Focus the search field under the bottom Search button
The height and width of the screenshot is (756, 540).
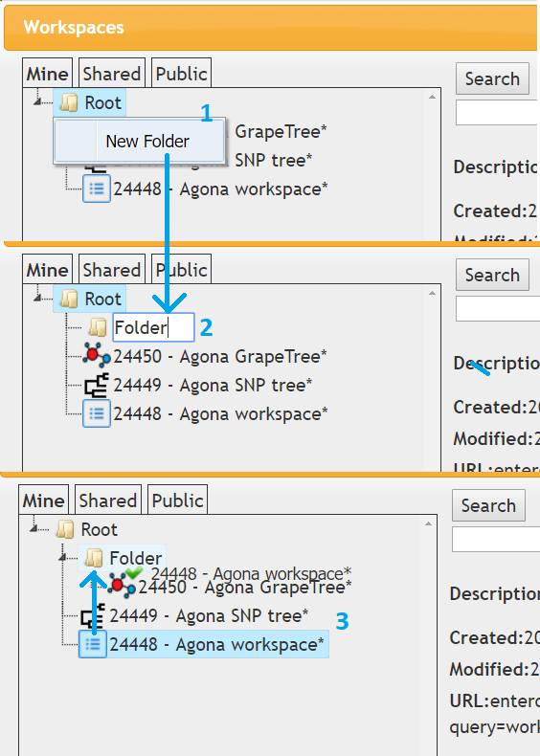point(496,540)
